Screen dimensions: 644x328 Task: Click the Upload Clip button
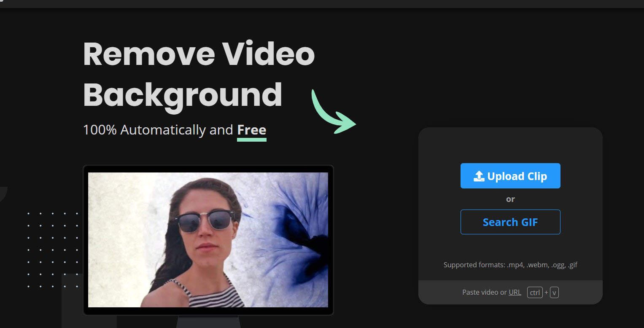(510, 176)
